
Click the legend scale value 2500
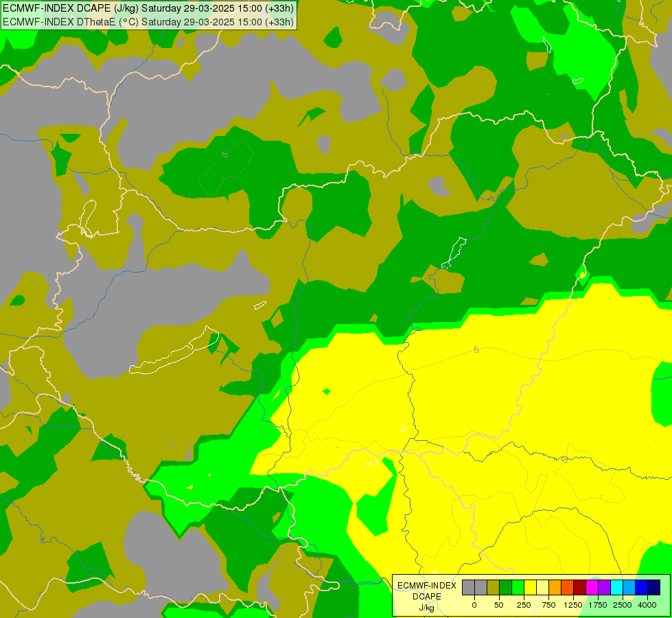pos(623,605)
